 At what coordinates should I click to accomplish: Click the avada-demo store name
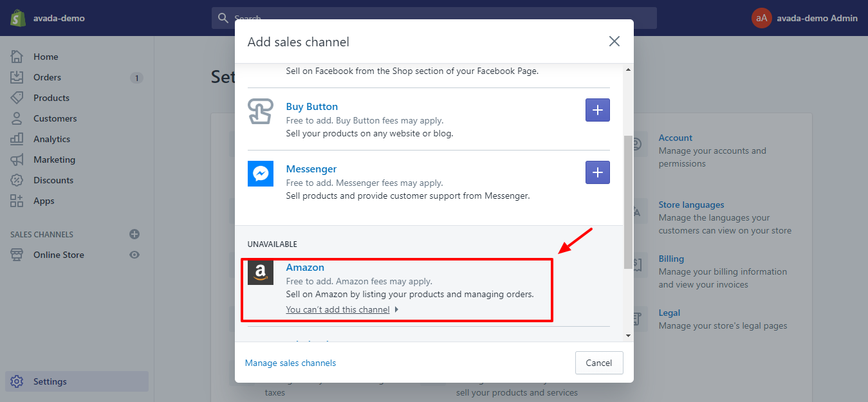pos(59,18)
